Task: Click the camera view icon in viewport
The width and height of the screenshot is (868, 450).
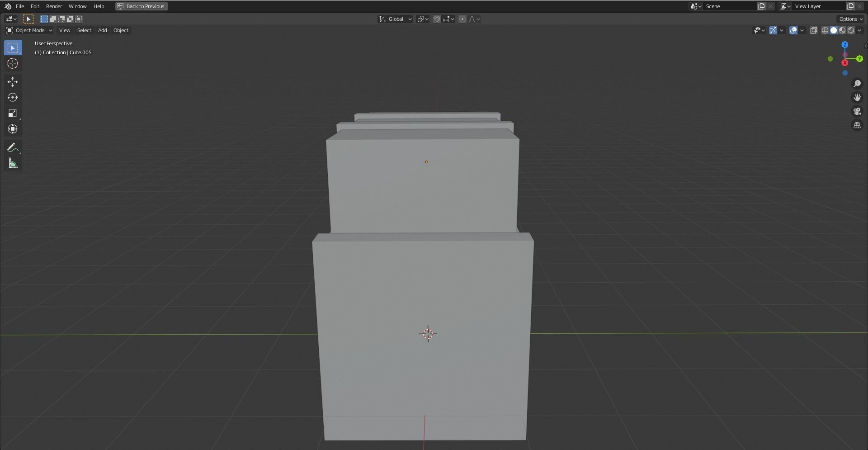Action: click(857, 111)
